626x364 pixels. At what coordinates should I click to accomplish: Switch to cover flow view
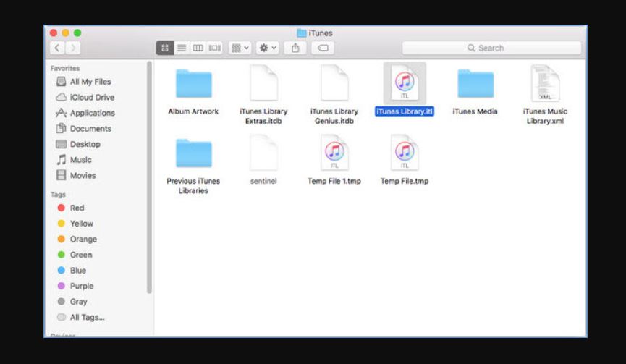215,48
